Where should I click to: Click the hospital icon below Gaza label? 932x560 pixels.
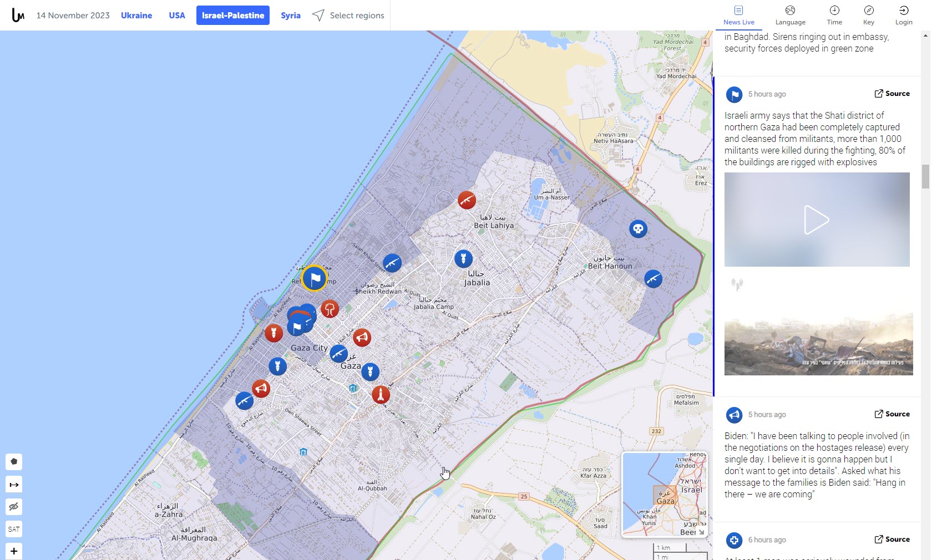[x=353, y=388]
